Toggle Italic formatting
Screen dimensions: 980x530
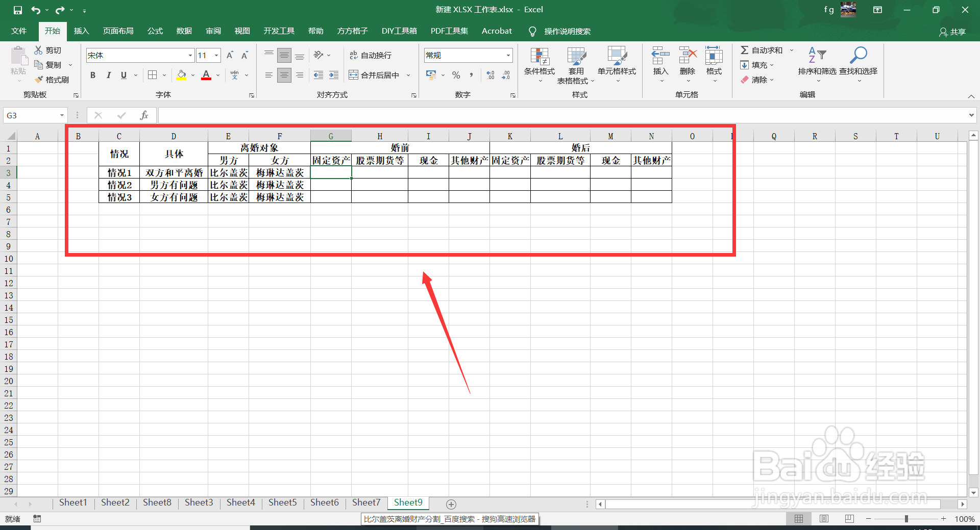tap(108, 75)
